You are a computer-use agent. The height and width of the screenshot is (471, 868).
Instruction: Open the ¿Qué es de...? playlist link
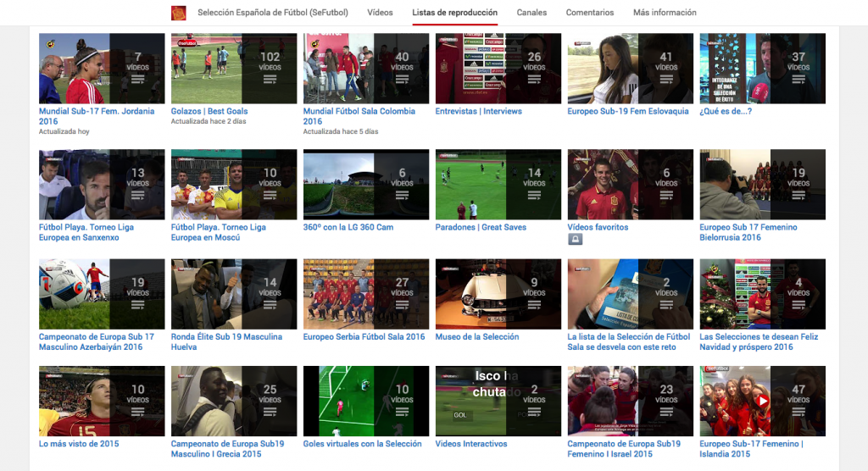726,111
